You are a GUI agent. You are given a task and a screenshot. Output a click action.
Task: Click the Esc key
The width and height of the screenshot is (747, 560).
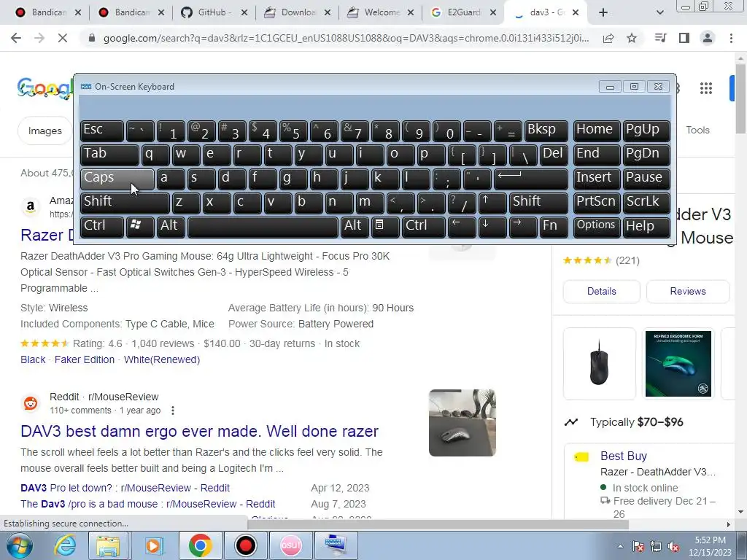[x=102, y=131]
